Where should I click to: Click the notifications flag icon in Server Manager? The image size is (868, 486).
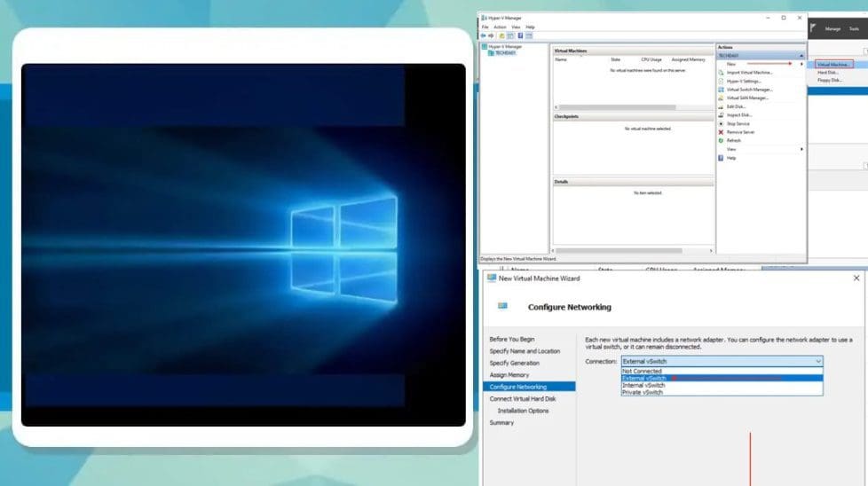tap(813, 28)
